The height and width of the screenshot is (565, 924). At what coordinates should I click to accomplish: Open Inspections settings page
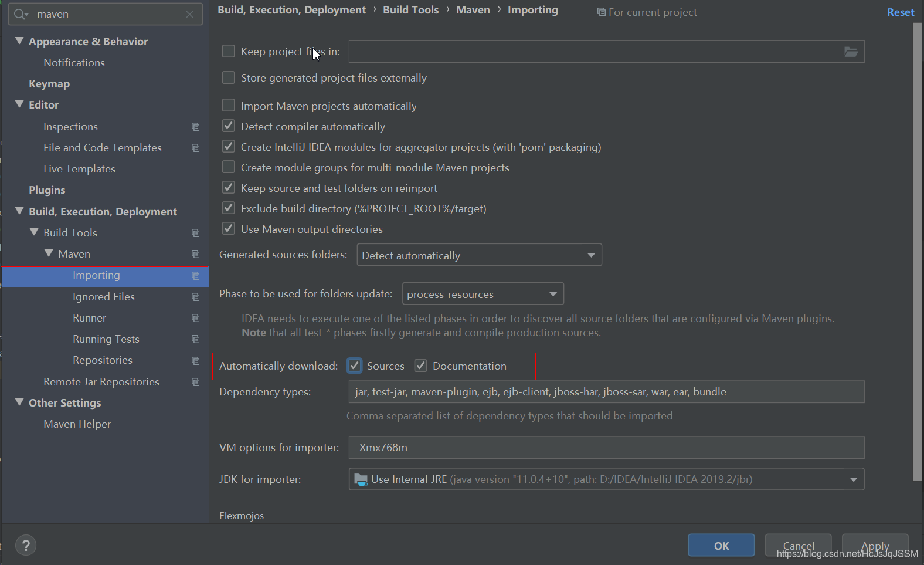(x=70, y=127)
